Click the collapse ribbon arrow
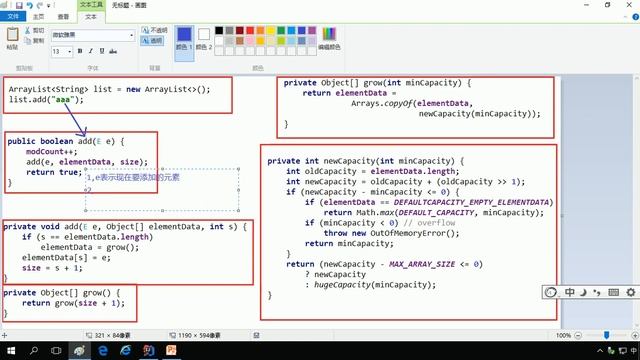 pyautogui.click(x=625, y=17)
